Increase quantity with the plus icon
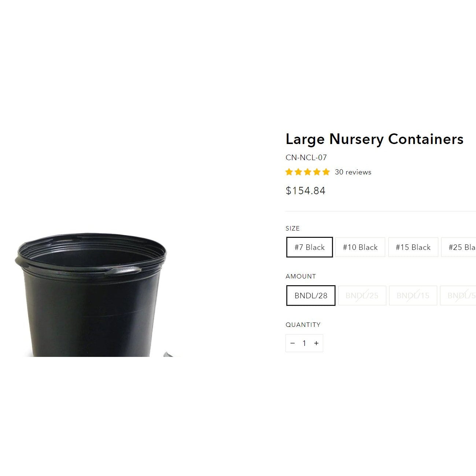This screenshot has width=476, height=476. point(316,343)
